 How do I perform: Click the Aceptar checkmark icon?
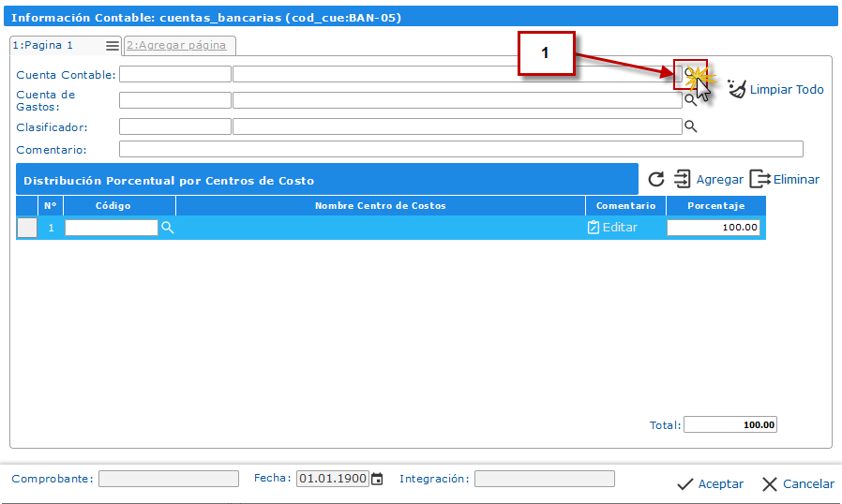coord(684,484)
